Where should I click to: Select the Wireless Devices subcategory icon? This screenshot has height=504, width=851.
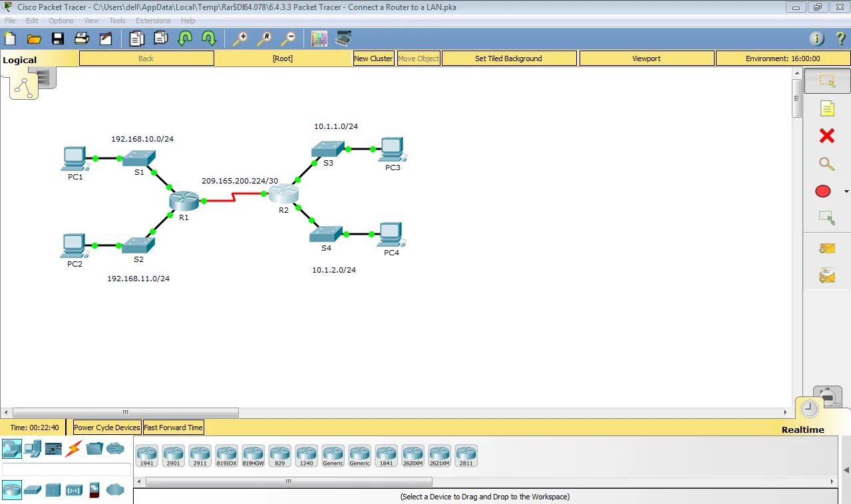tap(74, 490)
